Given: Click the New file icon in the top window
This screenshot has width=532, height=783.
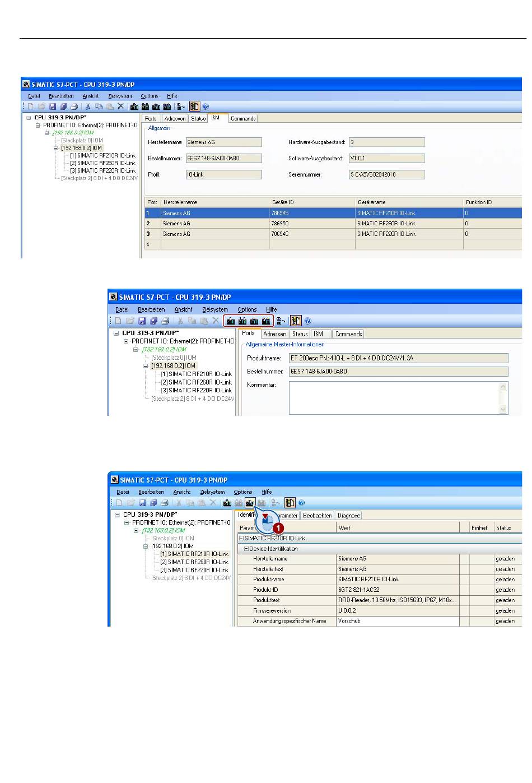Looking at the screenshot, I should coord(31,106).
